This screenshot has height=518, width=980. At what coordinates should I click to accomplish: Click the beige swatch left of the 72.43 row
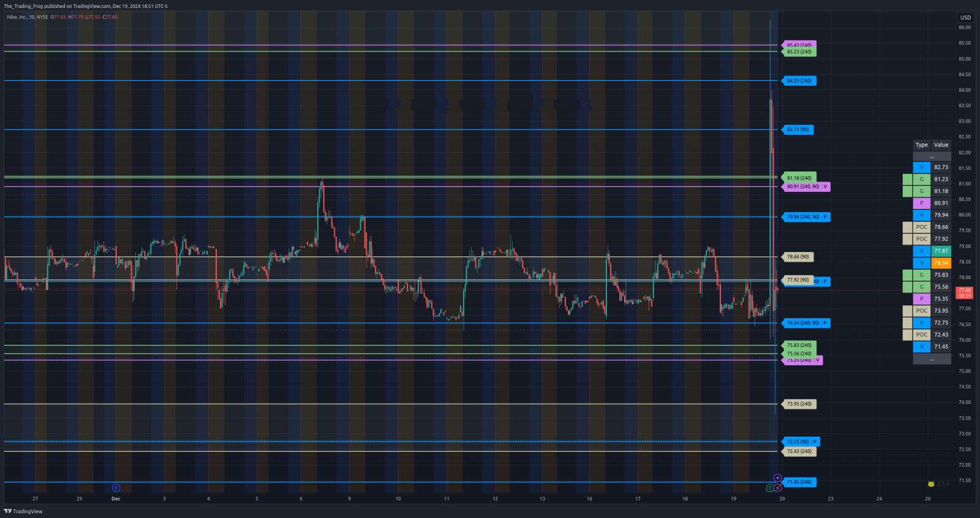tap(908, 335)
